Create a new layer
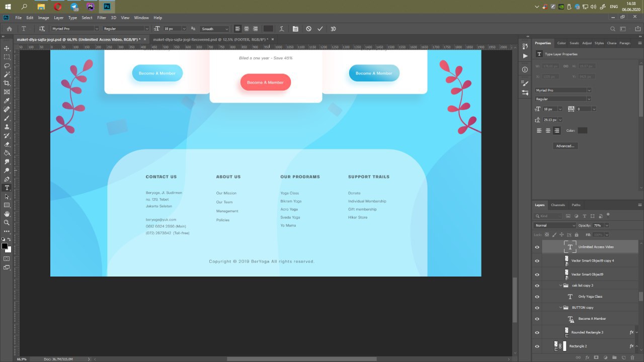Image resolution: width=644 pixels, height=362 pixels. 623,357
